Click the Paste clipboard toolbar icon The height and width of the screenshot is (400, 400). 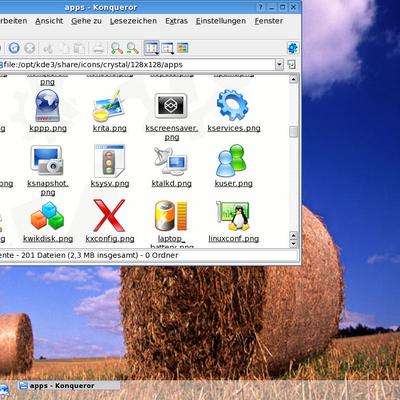[x=79, y=48]
